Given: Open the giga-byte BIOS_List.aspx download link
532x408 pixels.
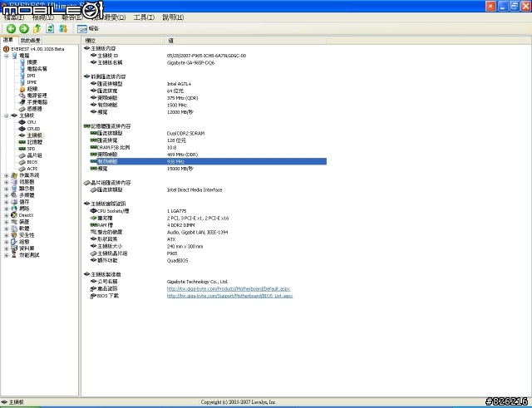Looking at the screenshot, I should 229,296.
